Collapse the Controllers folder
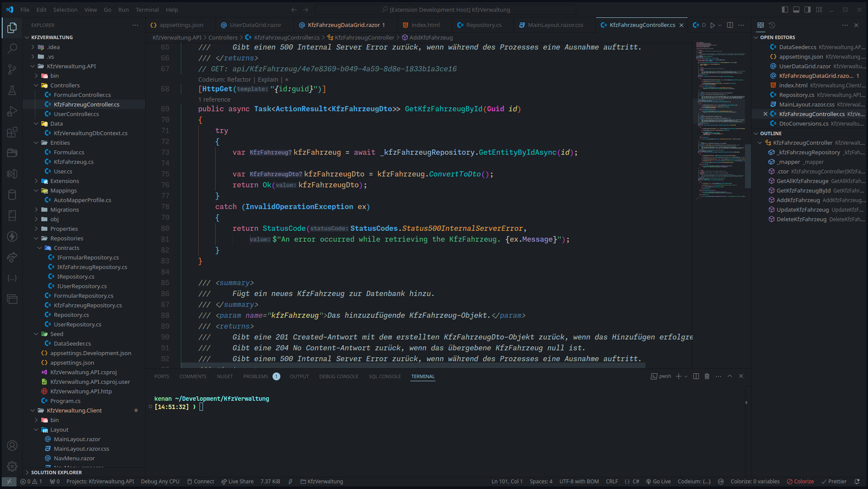The image size is (868, 489). point(36,85)
